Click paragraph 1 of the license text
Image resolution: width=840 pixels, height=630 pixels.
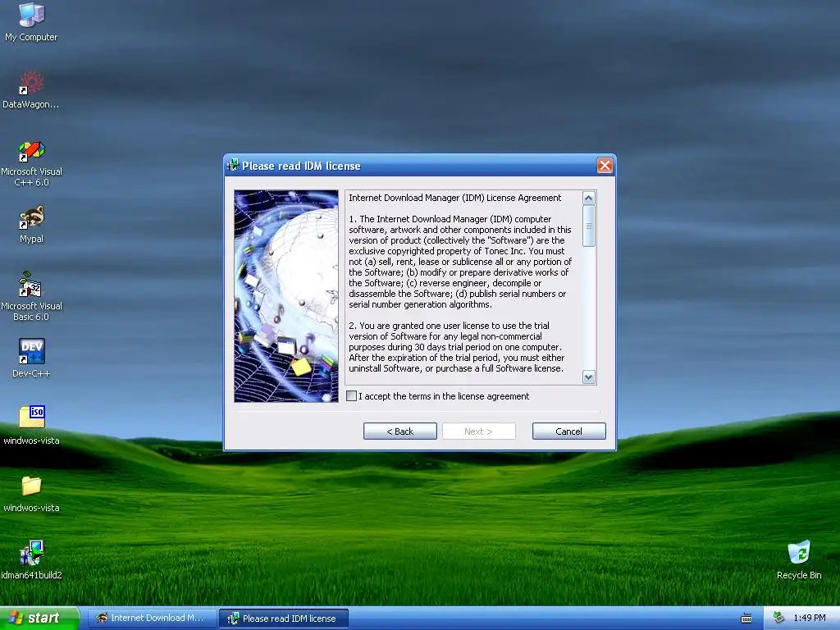pos(460,262)
